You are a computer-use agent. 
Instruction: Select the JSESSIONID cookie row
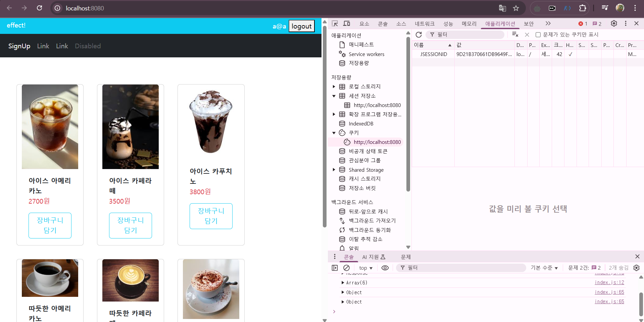(x=528, y=54)
